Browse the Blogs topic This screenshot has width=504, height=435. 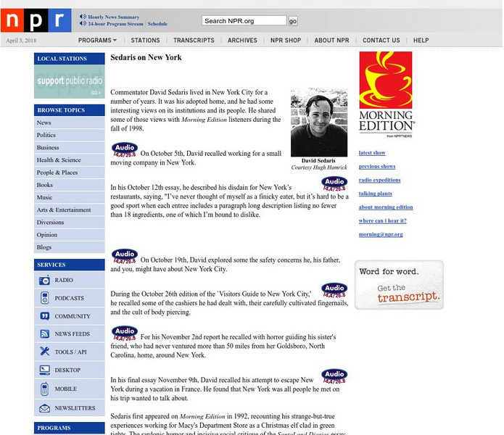click(70, 247)
